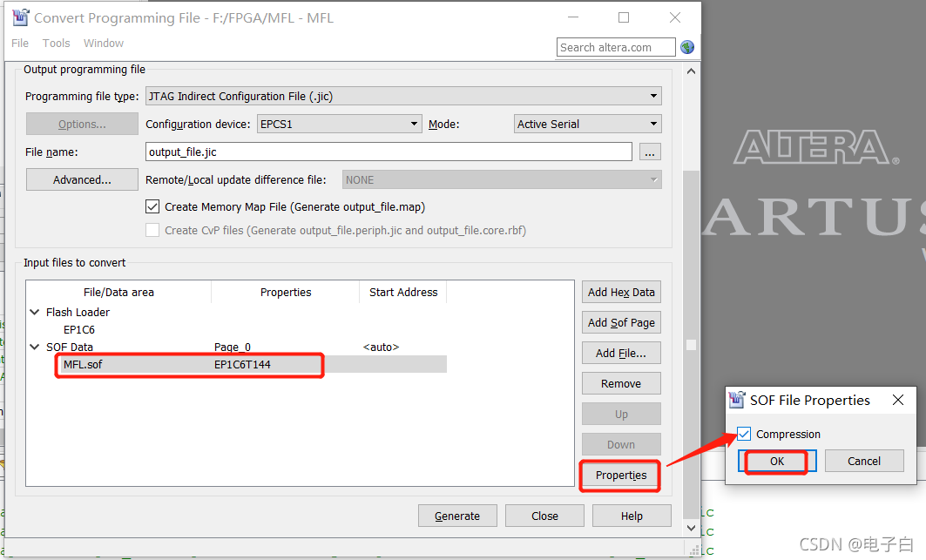Click the browse ellipsis button for file name

pos(650,152)
